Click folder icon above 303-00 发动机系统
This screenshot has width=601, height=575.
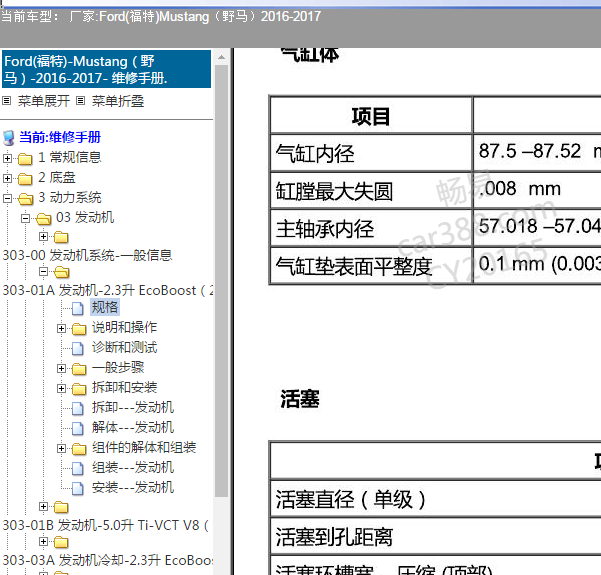tap(61, 237)
